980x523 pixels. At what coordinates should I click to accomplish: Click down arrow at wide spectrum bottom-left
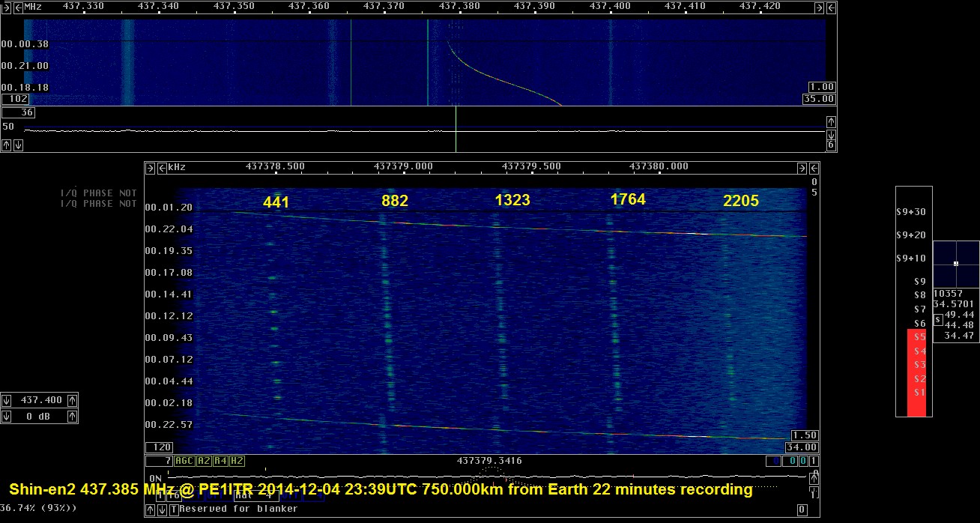pyautogui.click(x=18, y=145)
